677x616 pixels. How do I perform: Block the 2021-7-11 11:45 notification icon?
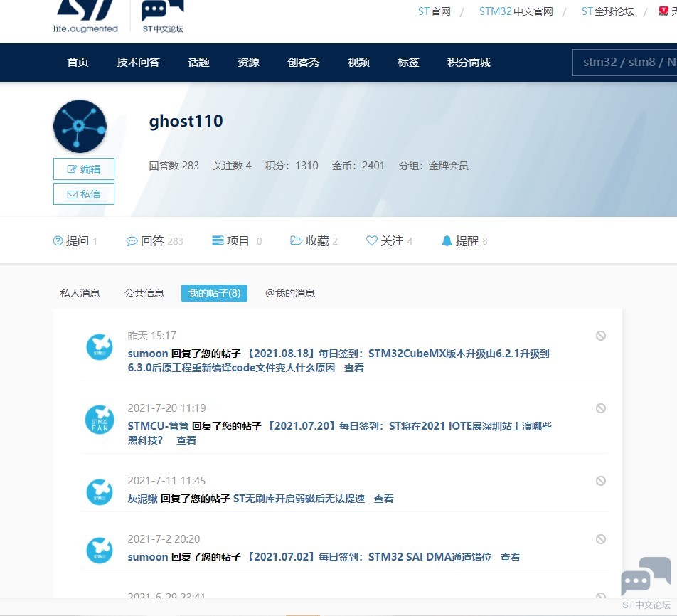click(x=601, y=481)
